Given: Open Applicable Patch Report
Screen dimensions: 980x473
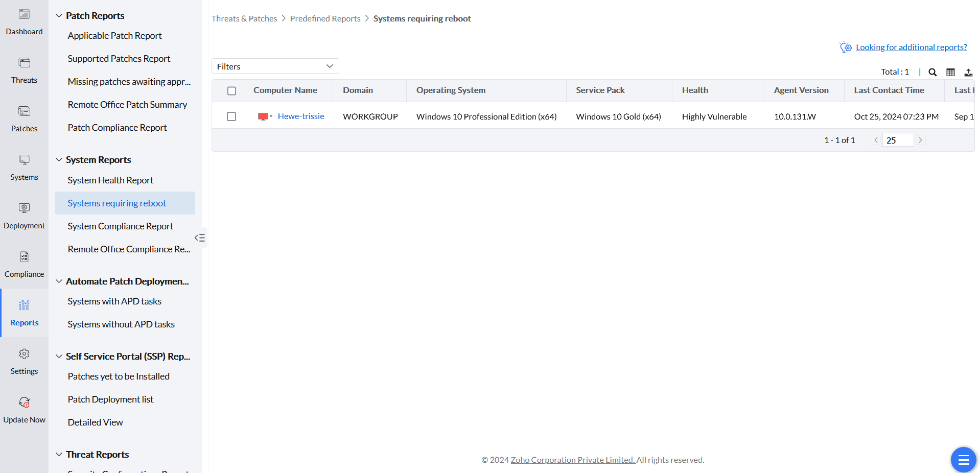Looking at the screenshot, I should point(115,36).
